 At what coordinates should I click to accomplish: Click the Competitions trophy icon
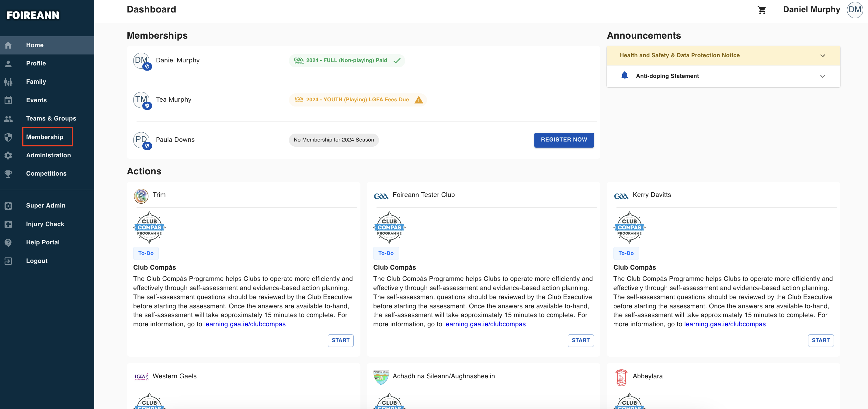[9, 174]
